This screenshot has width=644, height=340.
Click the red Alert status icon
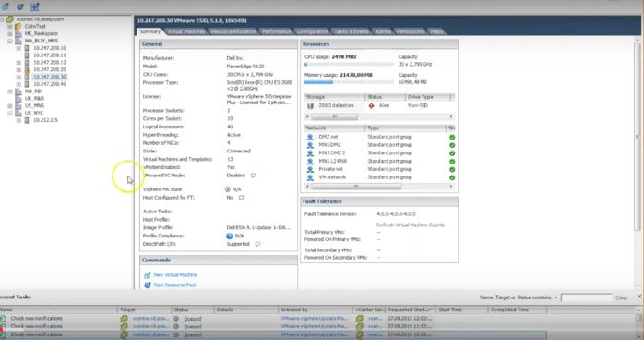click(x=371, y=105)
